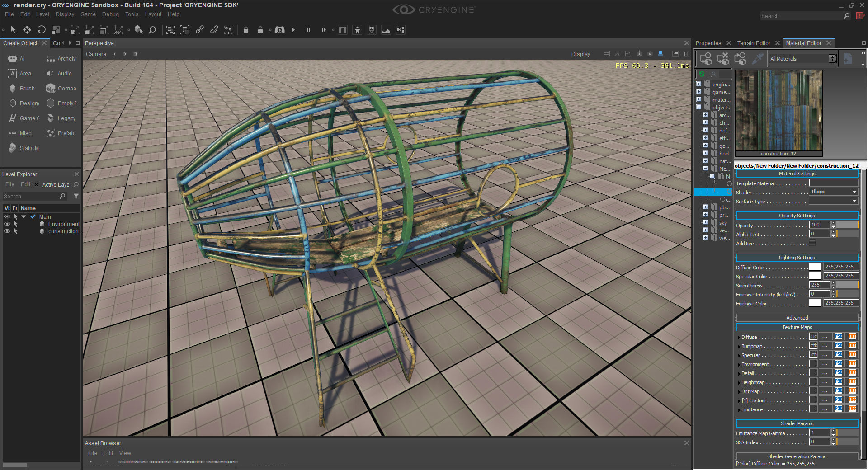This screenshot has width=868, height=470.
Task: Open the All Materials filter dropdown
Action: point(802,59)
